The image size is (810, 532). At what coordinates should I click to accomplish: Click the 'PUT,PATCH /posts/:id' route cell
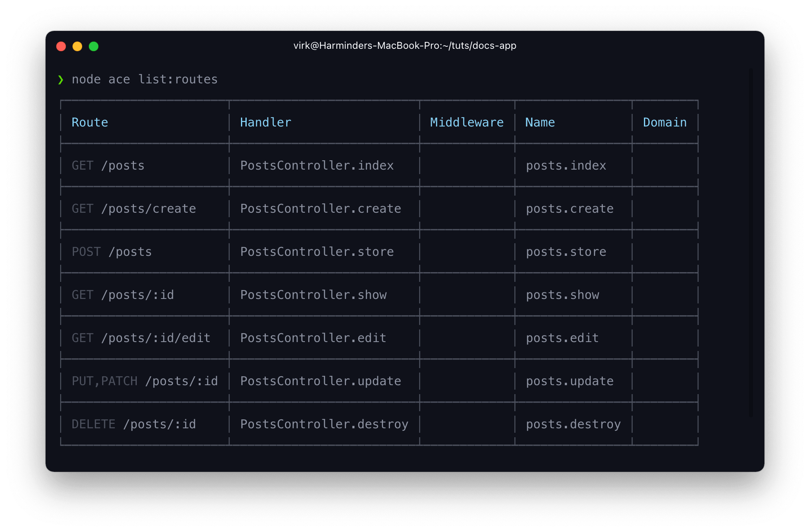pos(144,381)
